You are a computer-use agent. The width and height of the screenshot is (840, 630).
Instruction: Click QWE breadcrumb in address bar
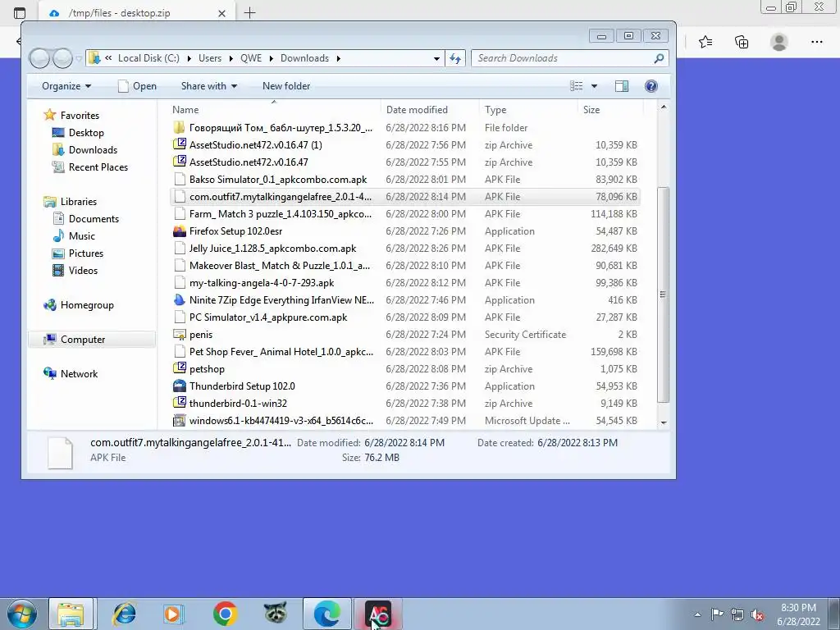click(251, 58)
